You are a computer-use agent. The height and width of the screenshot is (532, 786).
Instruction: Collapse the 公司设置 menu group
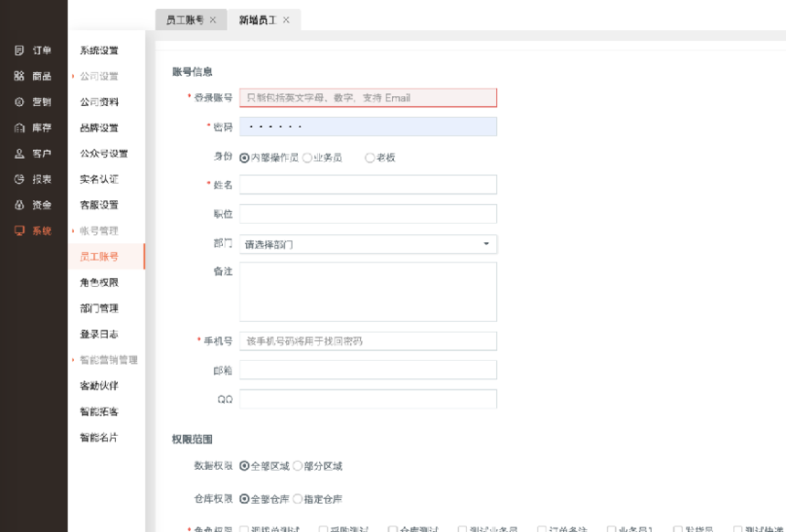click(x=73, y=77)
